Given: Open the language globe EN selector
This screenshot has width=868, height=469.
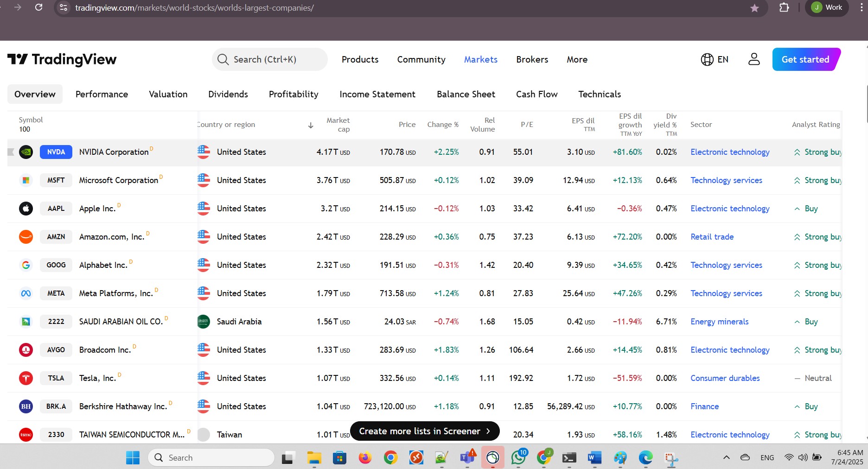Looking at the screenshot, I should pos(715,59).
